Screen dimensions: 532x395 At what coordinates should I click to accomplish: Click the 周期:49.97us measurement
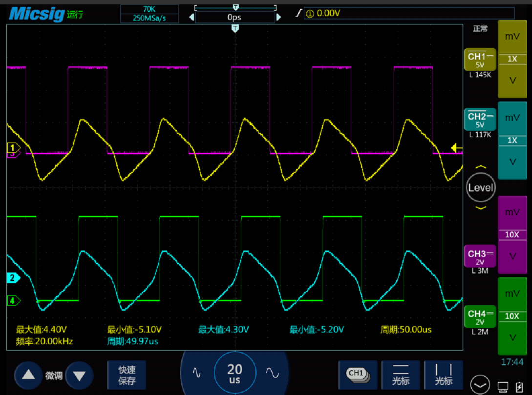pos(133,341)
